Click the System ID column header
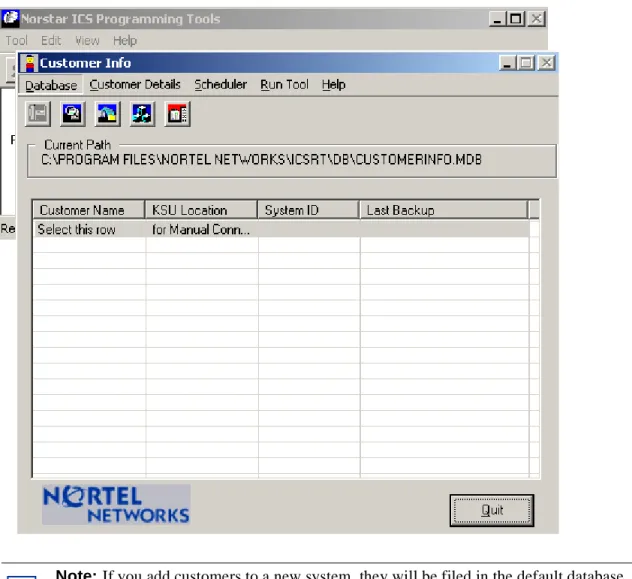This screenshot has width=632, height=579. [308, 210]
